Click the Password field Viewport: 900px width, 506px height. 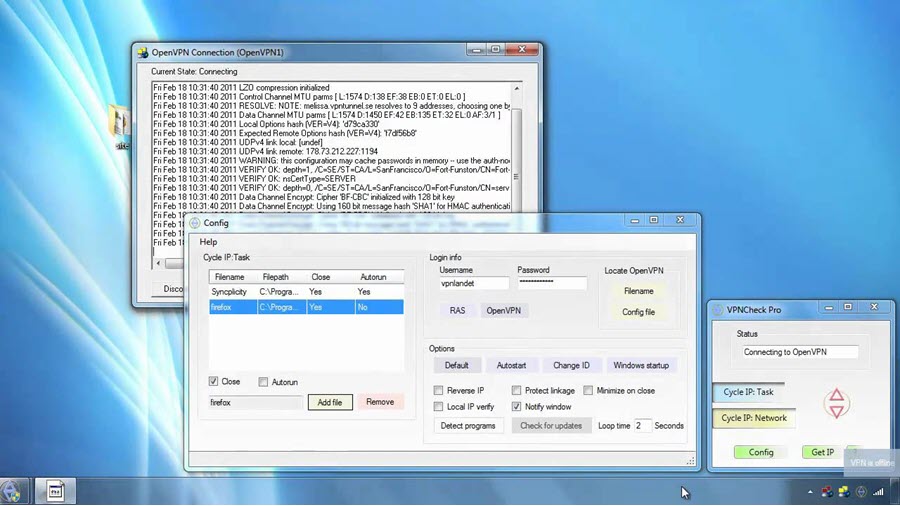coord(552,283)
